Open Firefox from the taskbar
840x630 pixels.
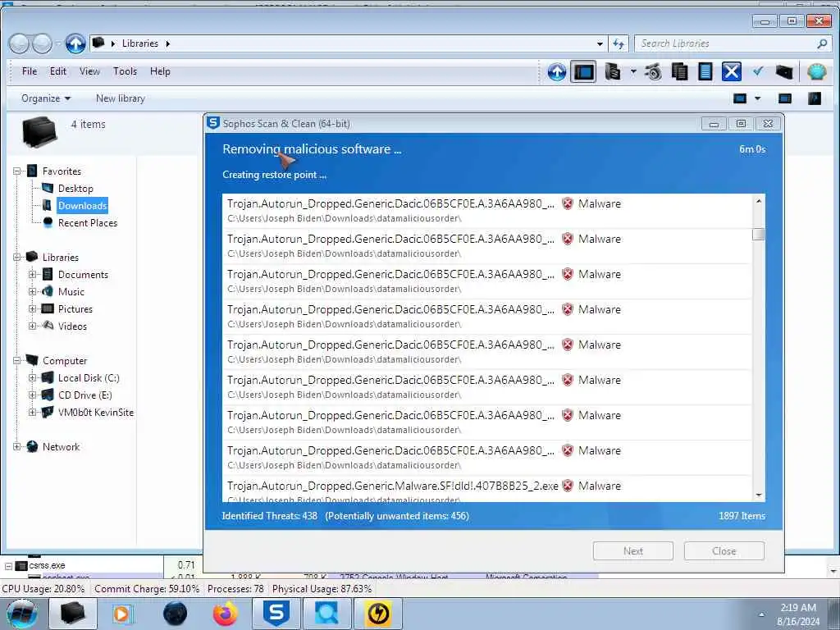pyautogui.click(x=226, y=614)
